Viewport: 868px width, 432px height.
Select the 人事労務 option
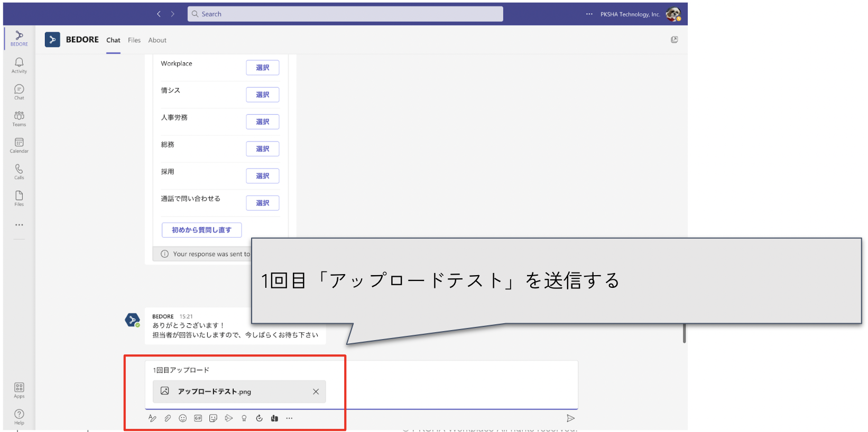click(x=262, y=121)
